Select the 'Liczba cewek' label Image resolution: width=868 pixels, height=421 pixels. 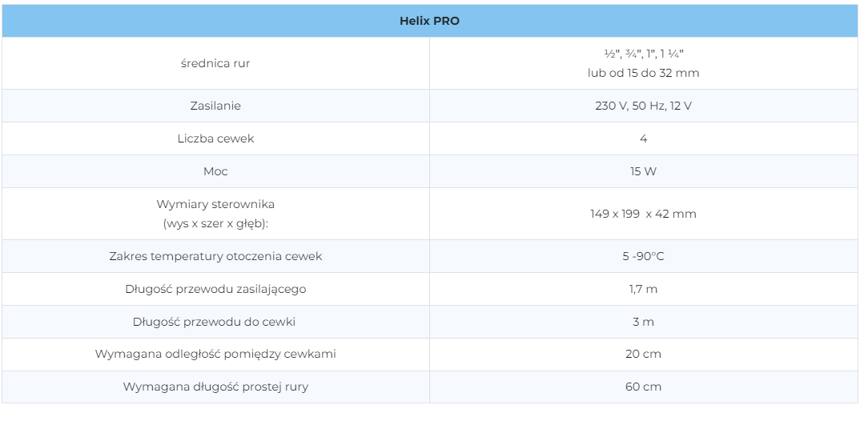click(215, 138)
